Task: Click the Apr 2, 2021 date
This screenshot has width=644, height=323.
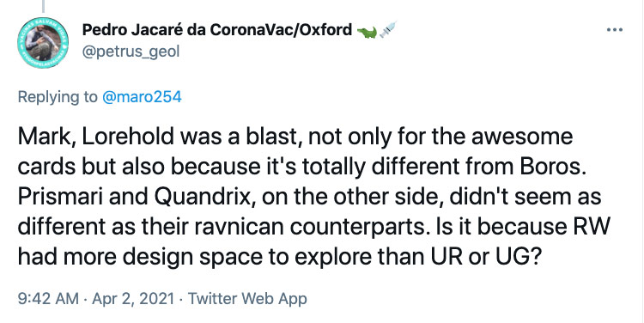Action: click(133, 299)
